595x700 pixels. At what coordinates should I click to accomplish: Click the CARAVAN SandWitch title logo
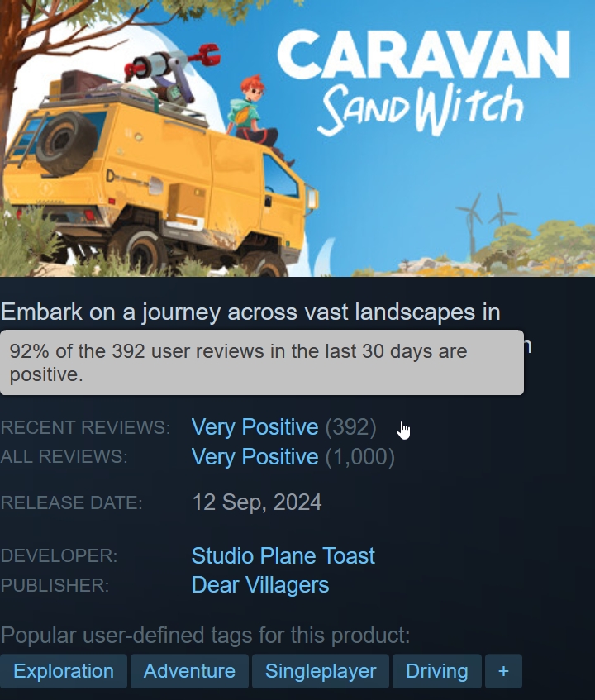tap(423, 82)
